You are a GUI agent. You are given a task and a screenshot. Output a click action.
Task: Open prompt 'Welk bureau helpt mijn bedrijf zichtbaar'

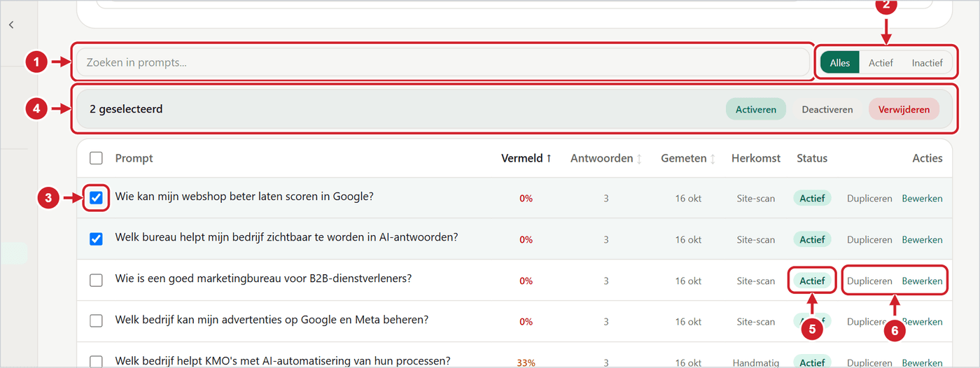tap(286, 237)
